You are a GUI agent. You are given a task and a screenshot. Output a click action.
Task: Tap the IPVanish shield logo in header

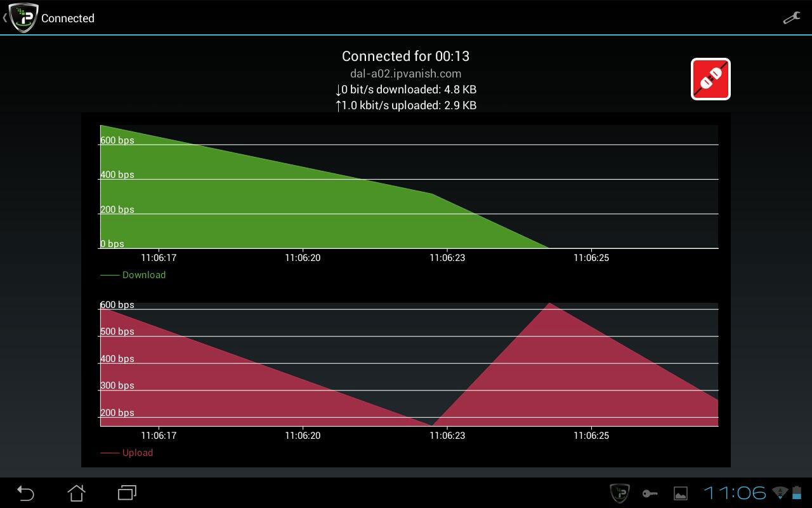(23, 18)
